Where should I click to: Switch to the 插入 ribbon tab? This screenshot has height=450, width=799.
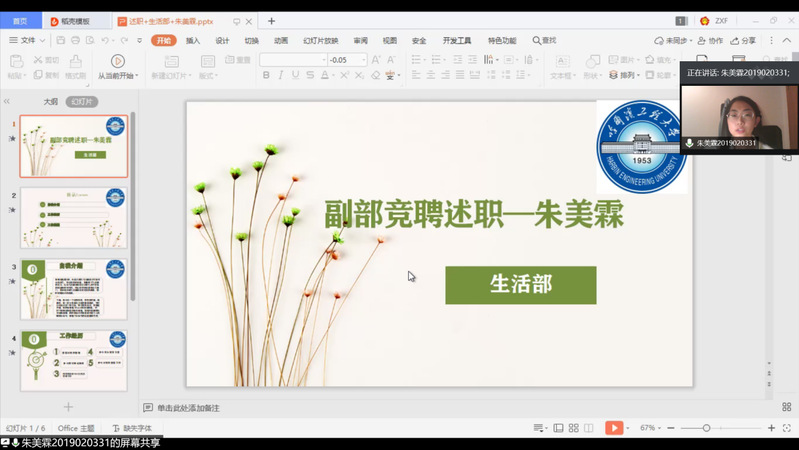click(x=193, y=40)
